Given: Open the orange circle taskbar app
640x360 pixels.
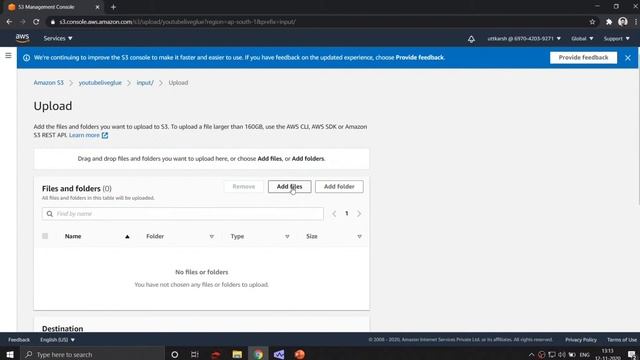Looking at the screenshot, I should point(300,354).
